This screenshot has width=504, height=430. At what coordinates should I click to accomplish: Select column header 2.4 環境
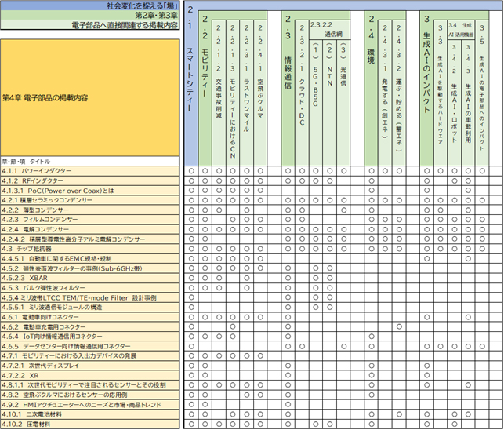(x=371, y=89)
